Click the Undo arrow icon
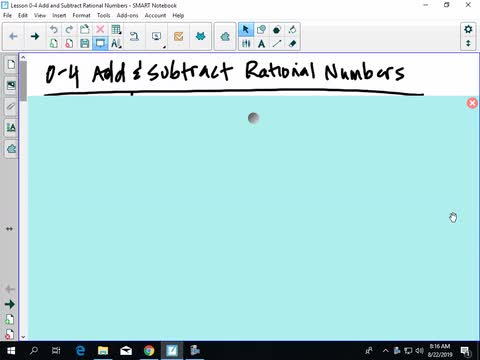480x360 pixels. tap(53, 29)
